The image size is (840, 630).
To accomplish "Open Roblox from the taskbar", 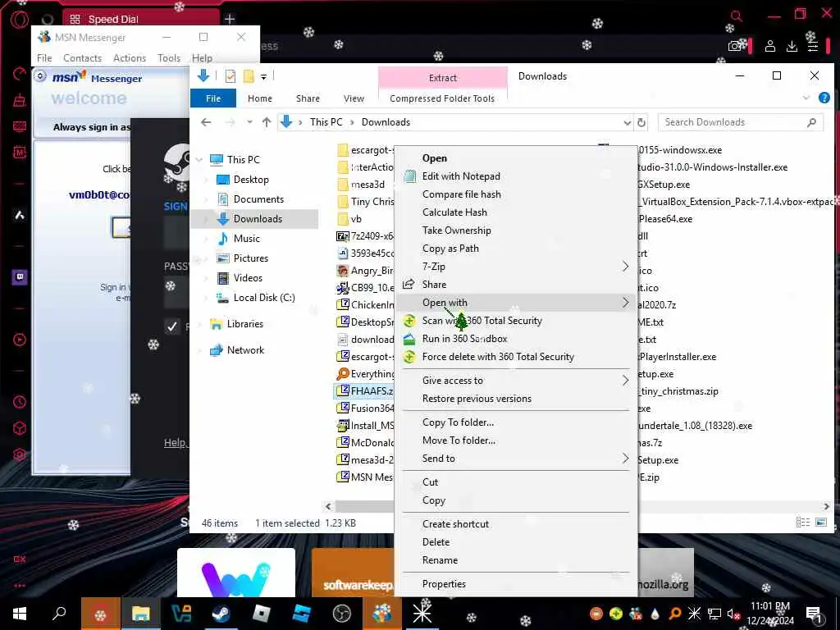I will coord(262,614).
